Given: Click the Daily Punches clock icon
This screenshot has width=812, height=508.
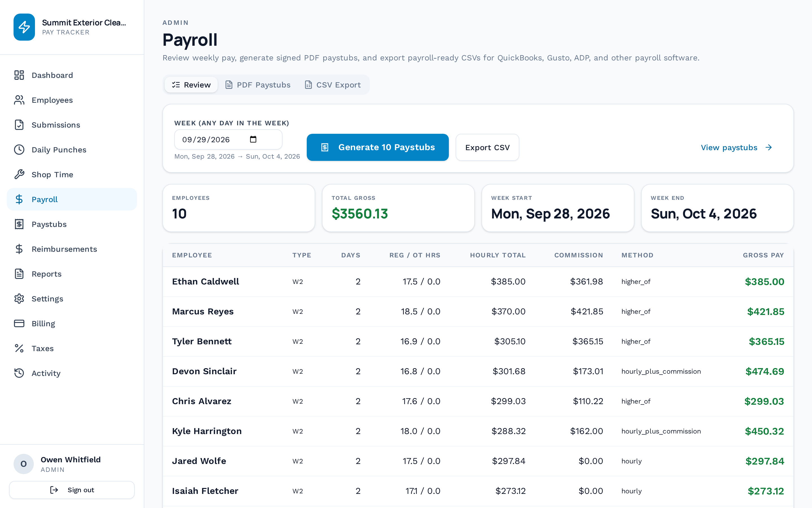Looking at the screenshot, I should point(19,150).
